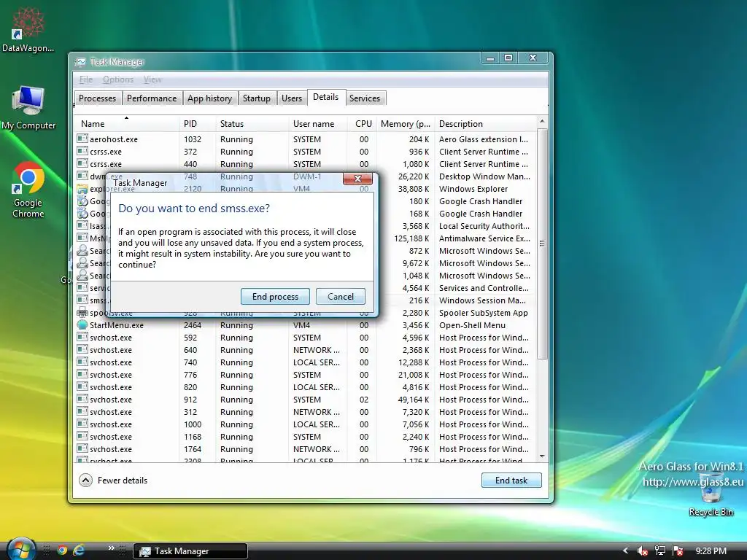Open the Options menu

118,79
